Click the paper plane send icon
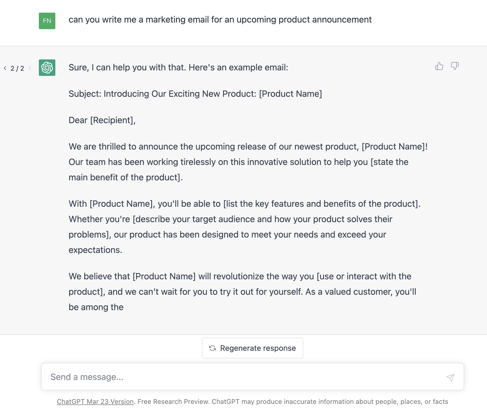The width and height of the screenshot is (487, 419). tap(450, 377)
